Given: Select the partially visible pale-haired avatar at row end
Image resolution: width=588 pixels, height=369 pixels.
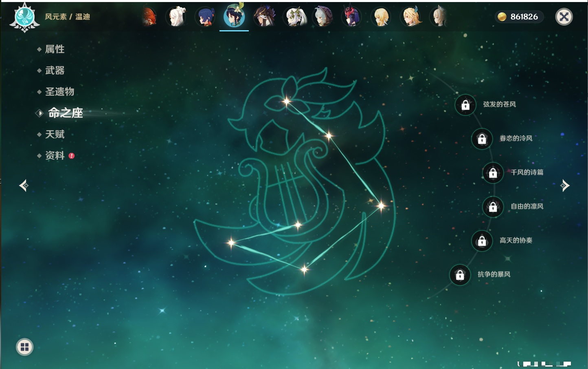Looking at the screenshot, I should [439, 17].
